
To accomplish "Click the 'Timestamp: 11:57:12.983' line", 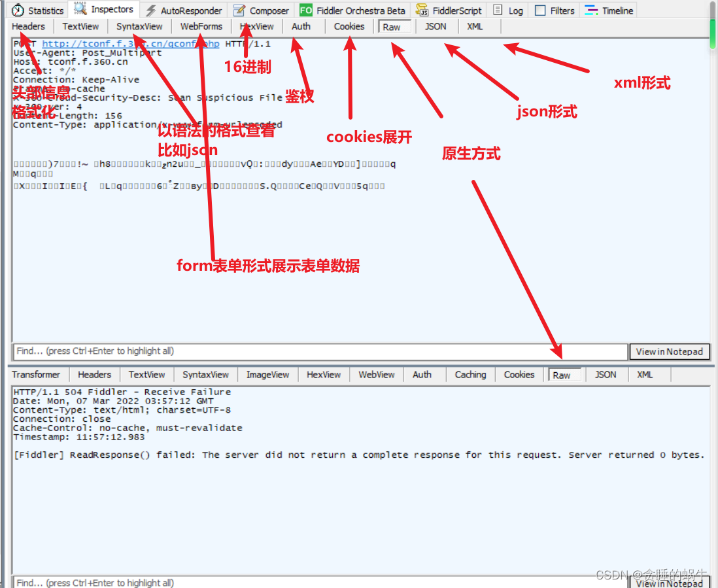I will coord(78,437).
